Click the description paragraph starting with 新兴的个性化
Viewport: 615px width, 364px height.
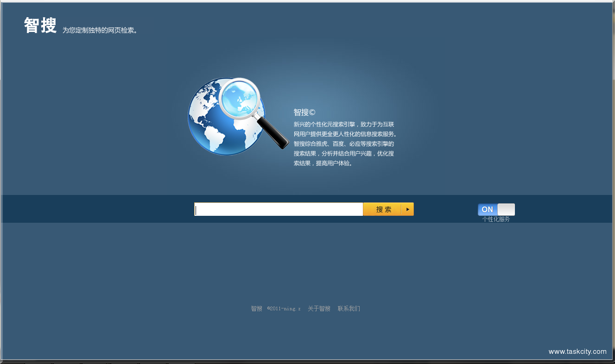coord(344,125)
